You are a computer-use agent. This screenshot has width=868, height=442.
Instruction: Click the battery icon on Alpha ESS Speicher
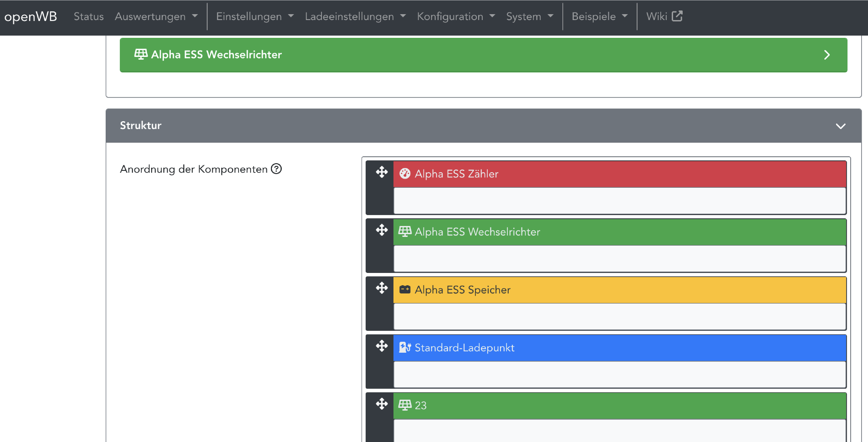coord(405,290)
